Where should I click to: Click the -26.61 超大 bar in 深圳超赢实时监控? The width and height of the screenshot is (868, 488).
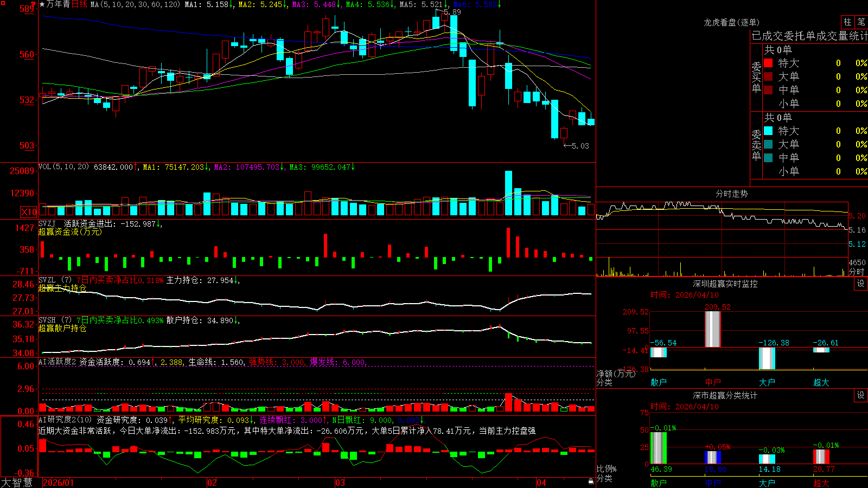(x=821, y=350)
